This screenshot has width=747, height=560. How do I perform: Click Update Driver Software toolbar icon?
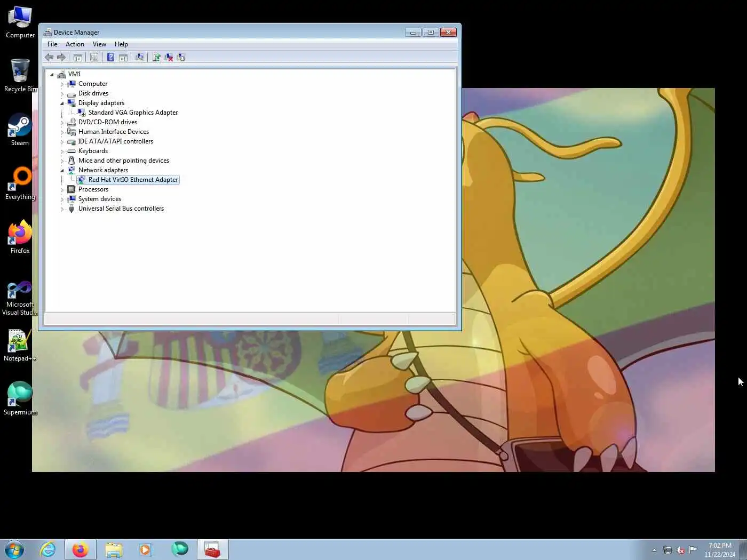point(156,58)
